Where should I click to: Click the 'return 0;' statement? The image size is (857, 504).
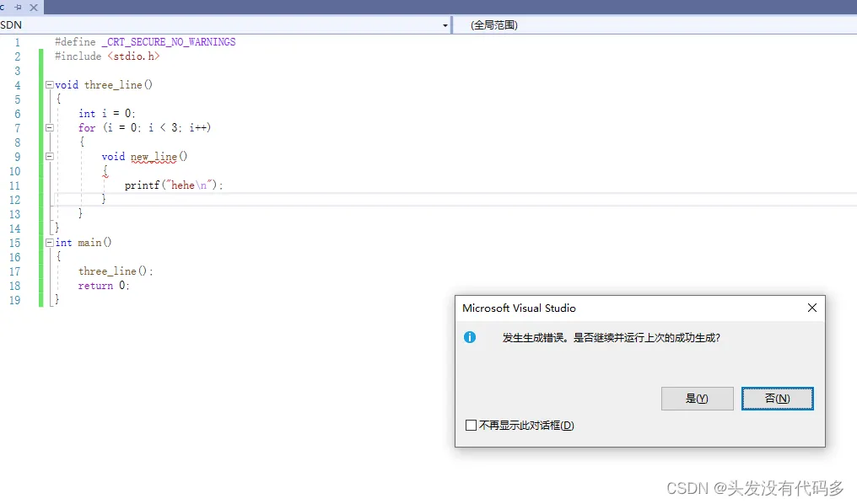[104, 286]
